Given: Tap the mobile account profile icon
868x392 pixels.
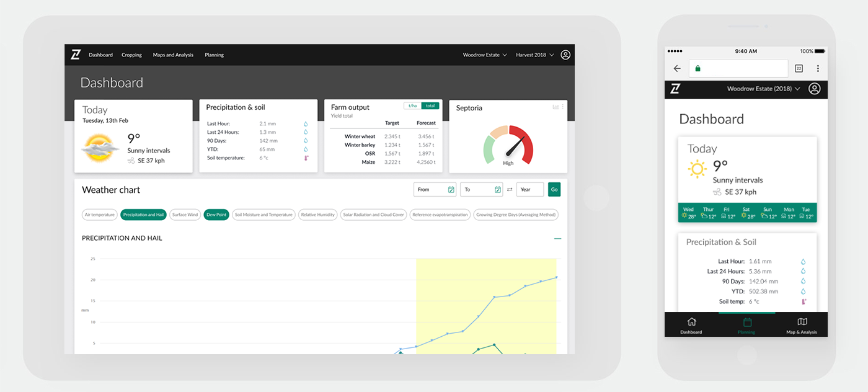Looking at the screenshot, I should [x=815, y=89].
